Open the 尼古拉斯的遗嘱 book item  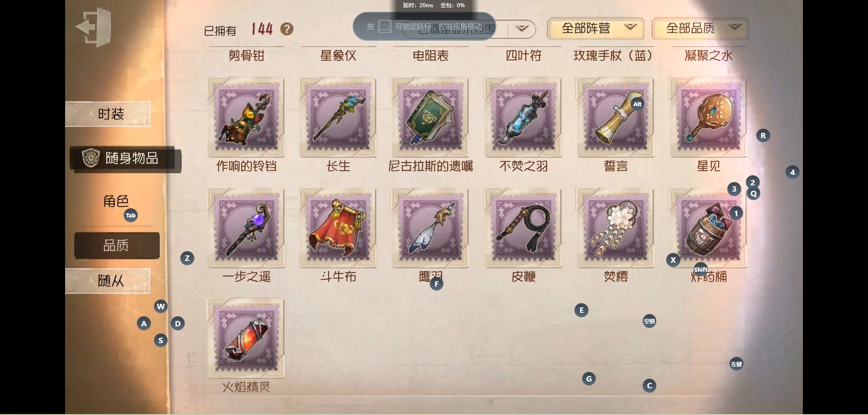[430, 117]
